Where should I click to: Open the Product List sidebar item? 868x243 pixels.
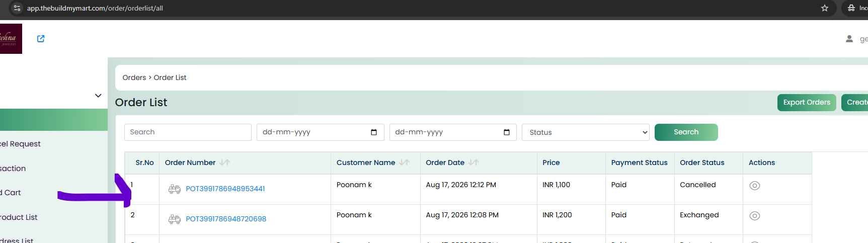coord(19,217)
